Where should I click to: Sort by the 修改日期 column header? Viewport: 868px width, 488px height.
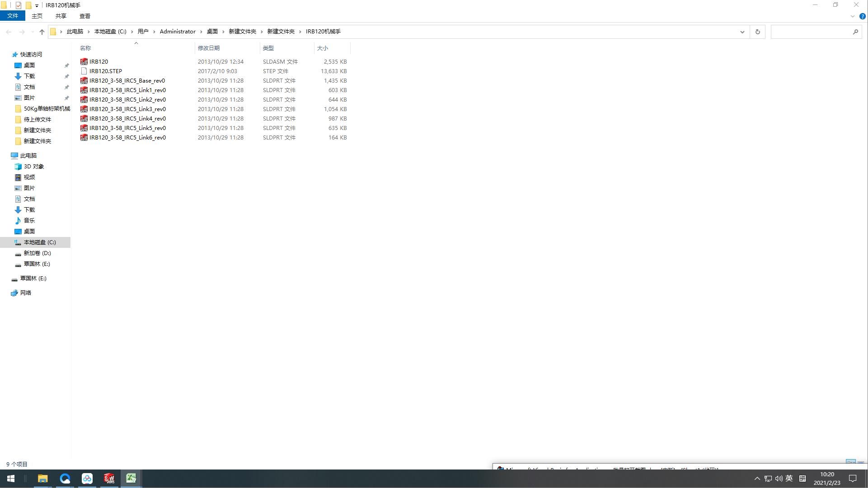(x=209, y=48)
